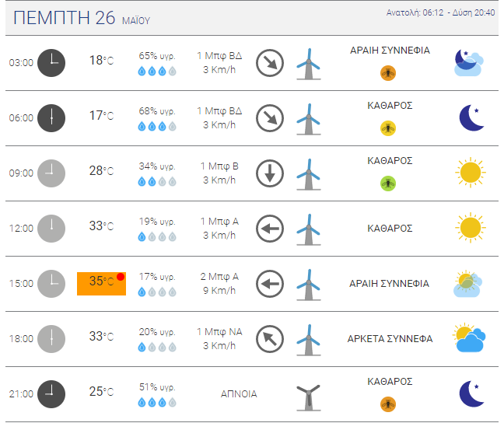Click the northwest wind arrow at 03:00
The height and width of the screenshot is (423, 504).
coord(270,62)
